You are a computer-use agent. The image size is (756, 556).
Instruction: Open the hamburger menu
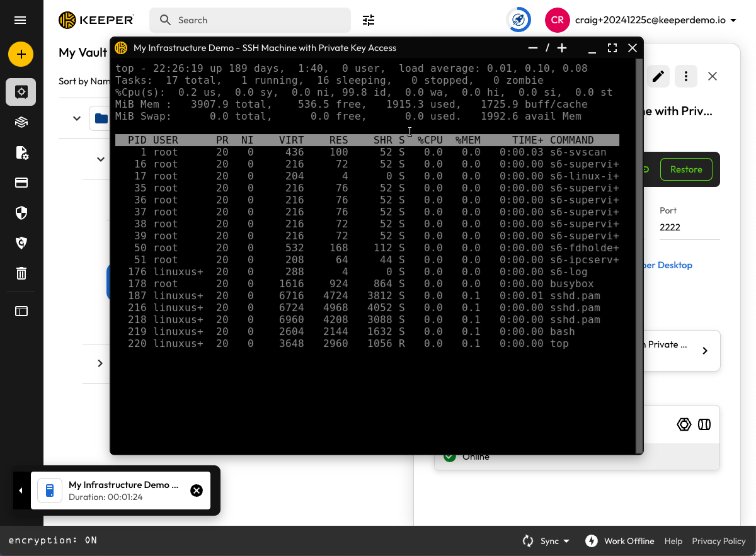(x=20, y=20)
